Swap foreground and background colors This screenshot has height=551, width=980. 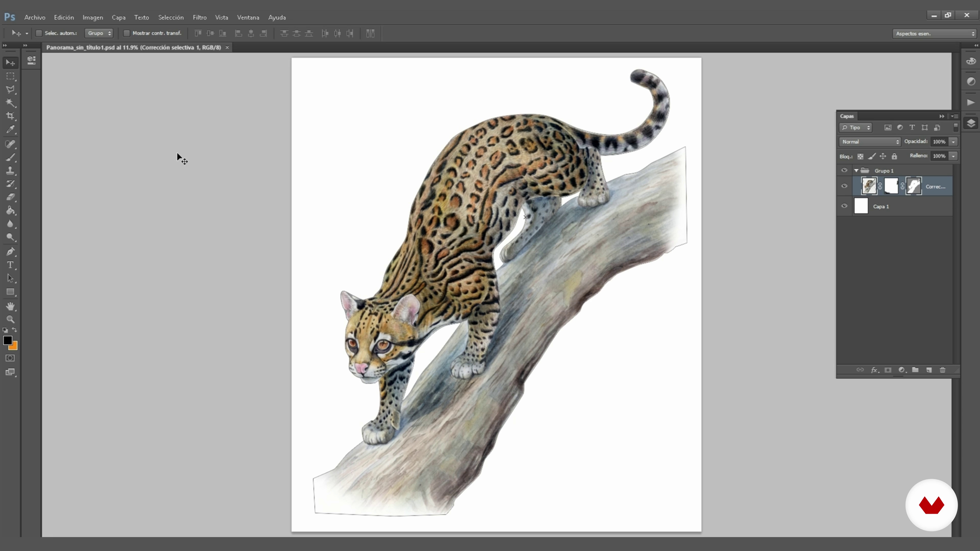[15, 330]
